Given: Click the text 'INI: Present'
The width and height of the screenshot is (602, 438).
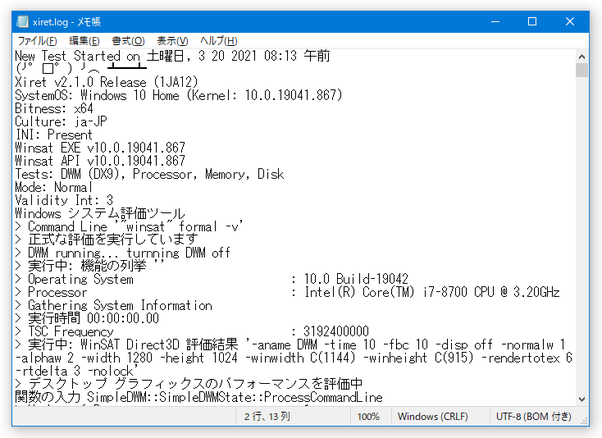Looking at the screenshot, I should coord(54,135).
